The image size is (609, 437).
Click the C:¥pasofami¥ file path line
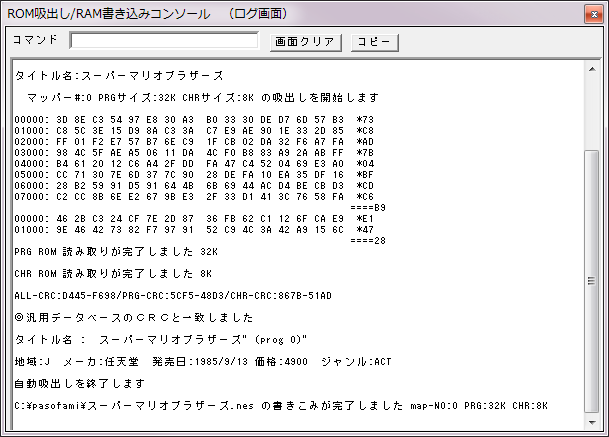[x=281, y=406]
